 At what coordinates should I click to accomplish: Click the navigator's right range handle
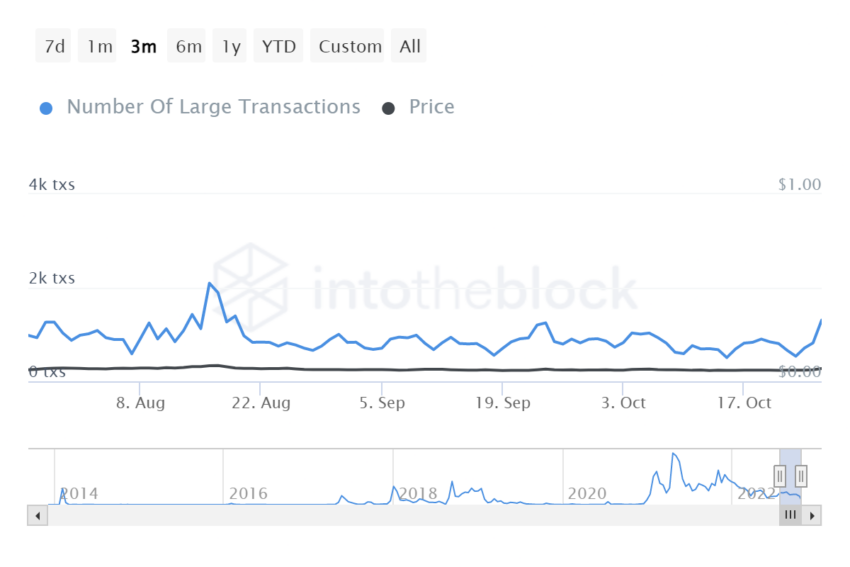click(801, 476)
